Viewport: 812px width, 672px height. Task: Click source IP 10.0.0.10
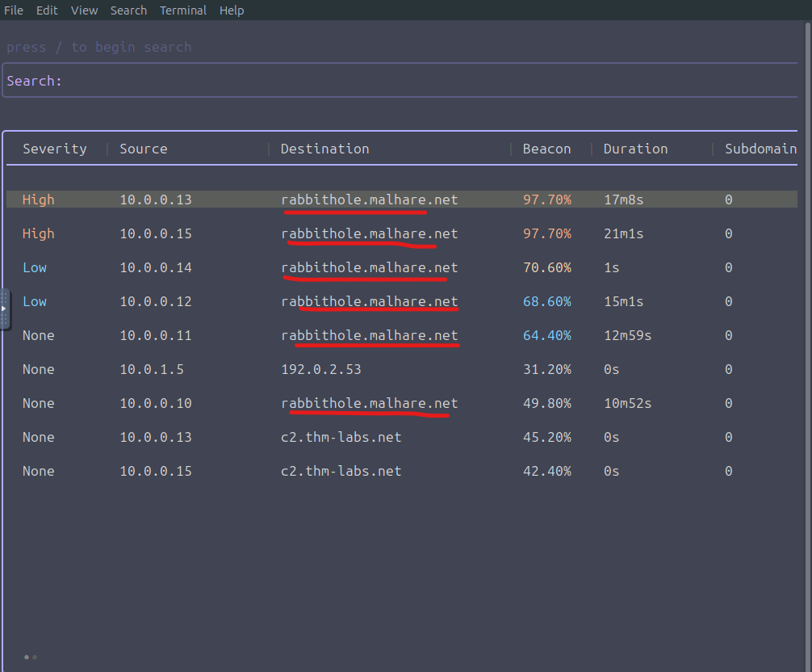pyautogui.click(x=155, y=403)
